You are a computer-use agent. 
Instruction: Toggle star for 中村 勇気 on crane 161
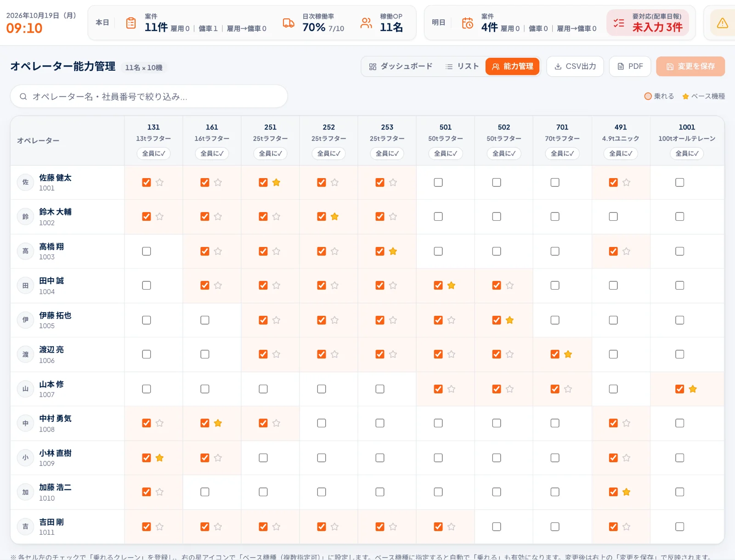[218, 423]
